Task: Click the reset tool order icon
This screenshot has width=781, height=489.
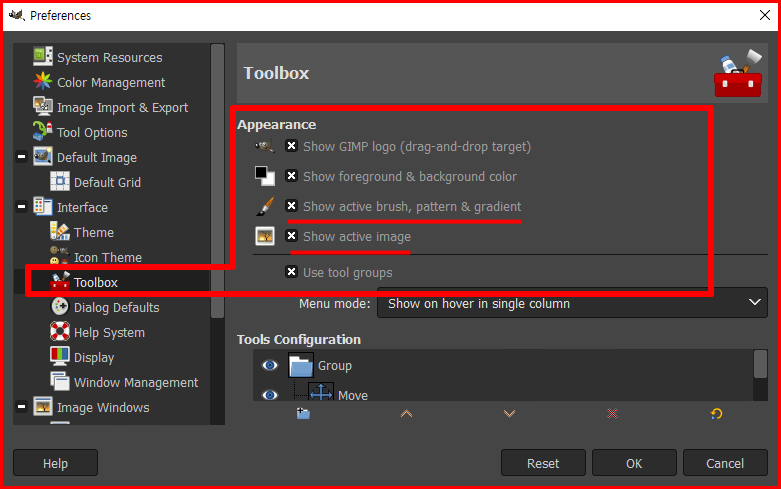Action: point(716,413)
